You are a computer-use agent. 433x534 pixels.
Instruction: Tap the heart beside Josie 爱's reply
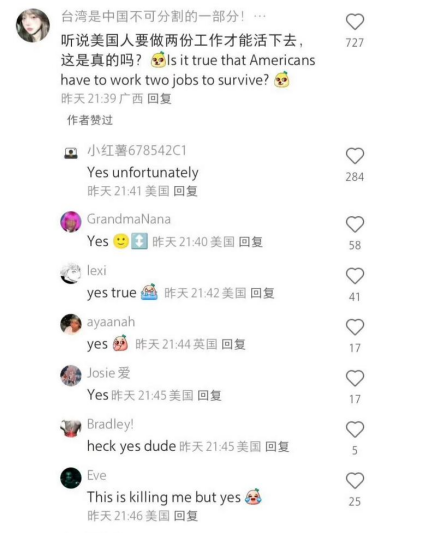click(x=355, y=378)
